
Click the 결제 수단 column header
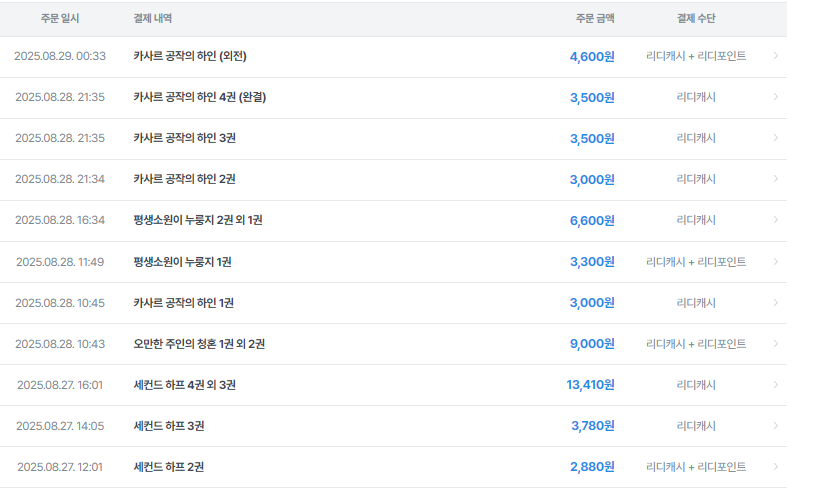pyautogui.click(x=696, y=19)
